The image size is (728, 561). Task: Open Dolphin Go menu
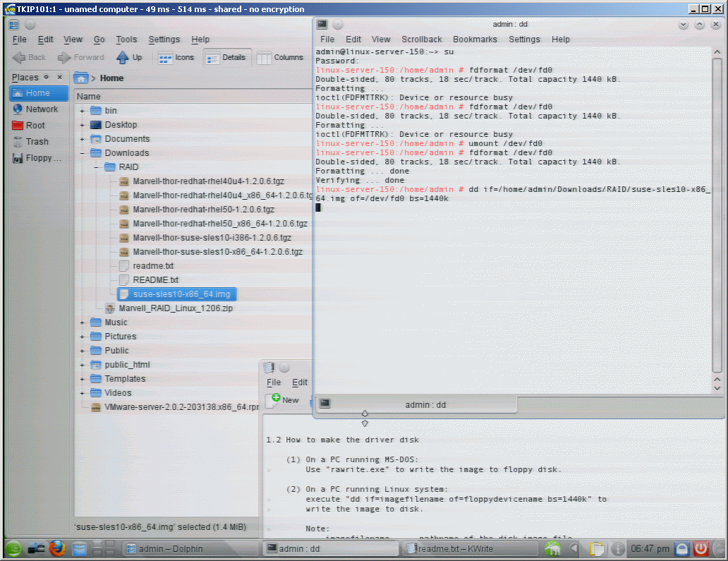click(x=99, y=40)
